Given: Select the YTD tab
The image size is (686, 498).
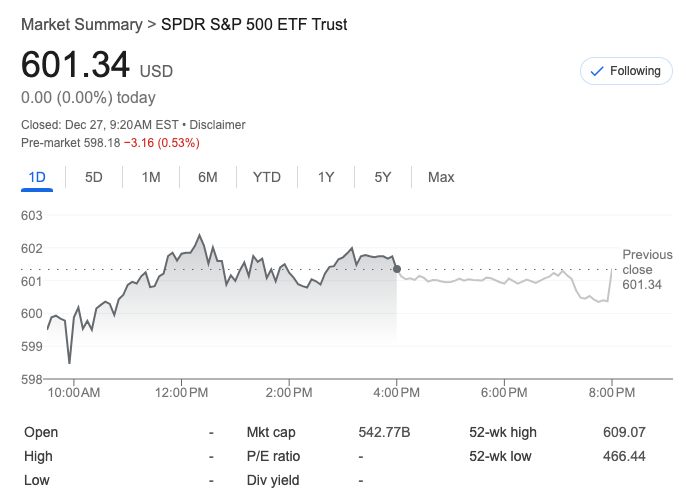Looking at the screenshot, I should (267, 177).
